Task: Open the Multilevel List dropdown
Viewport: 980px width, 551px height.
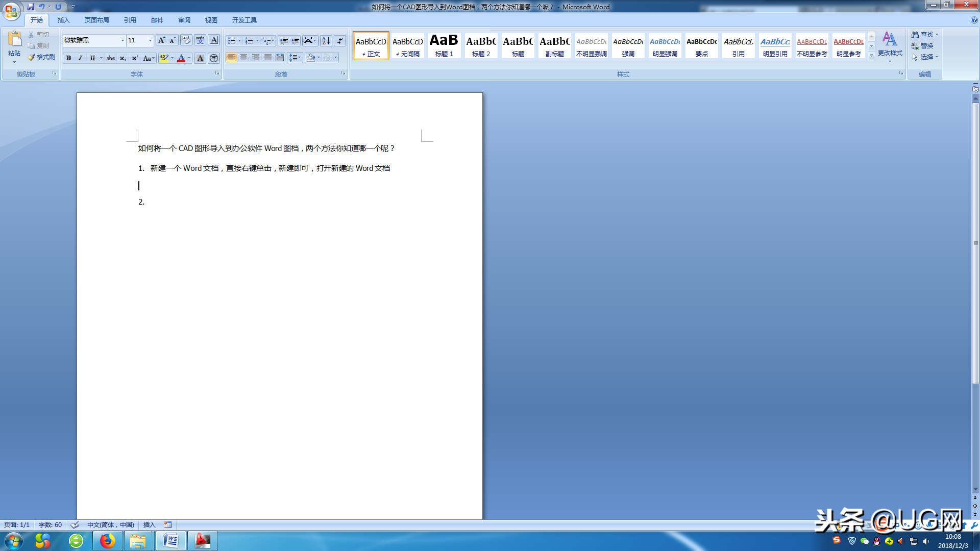Action: click(x=268, y=40)
